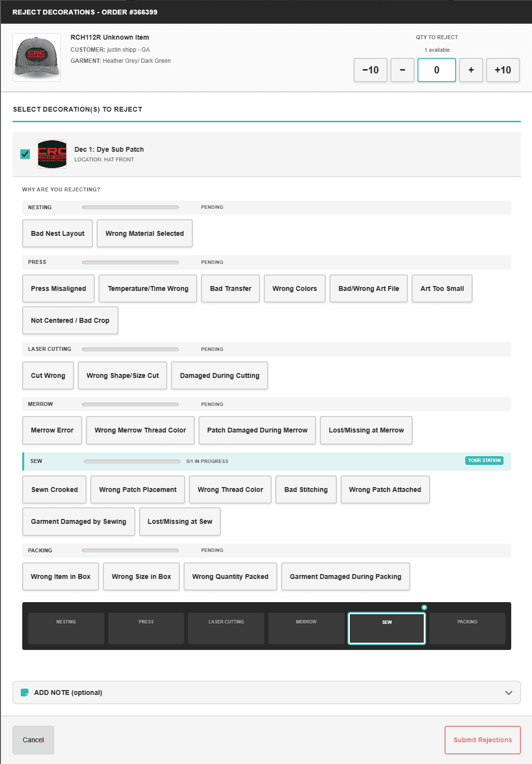Choose Wrong Patch Attached reason

click(385, 490)
